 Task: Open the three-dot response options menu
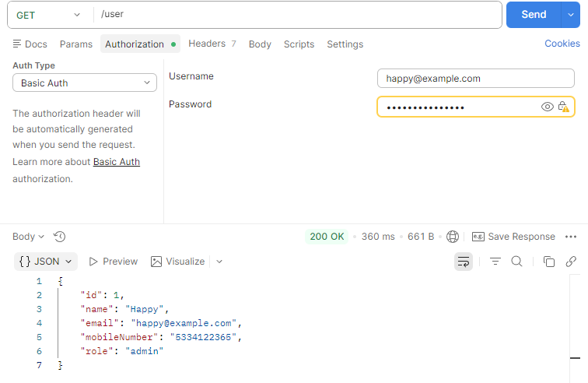click(571, 237)
